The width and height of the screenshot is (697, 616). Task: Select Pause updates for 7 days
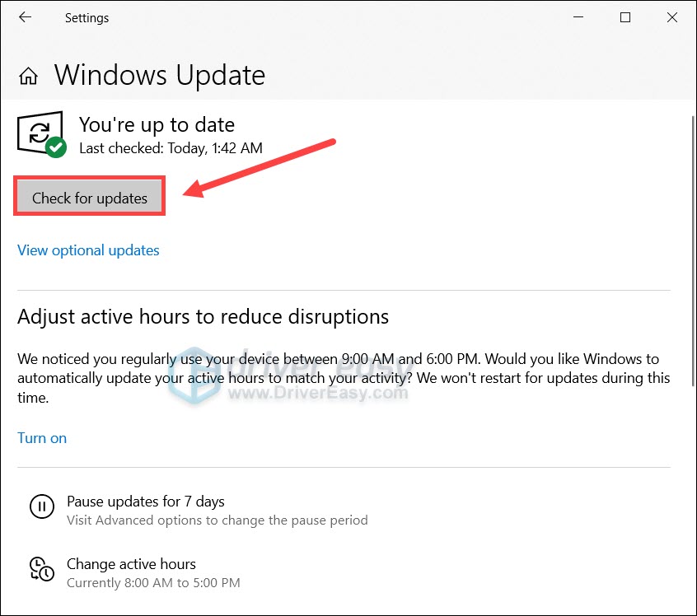[145, 502]
